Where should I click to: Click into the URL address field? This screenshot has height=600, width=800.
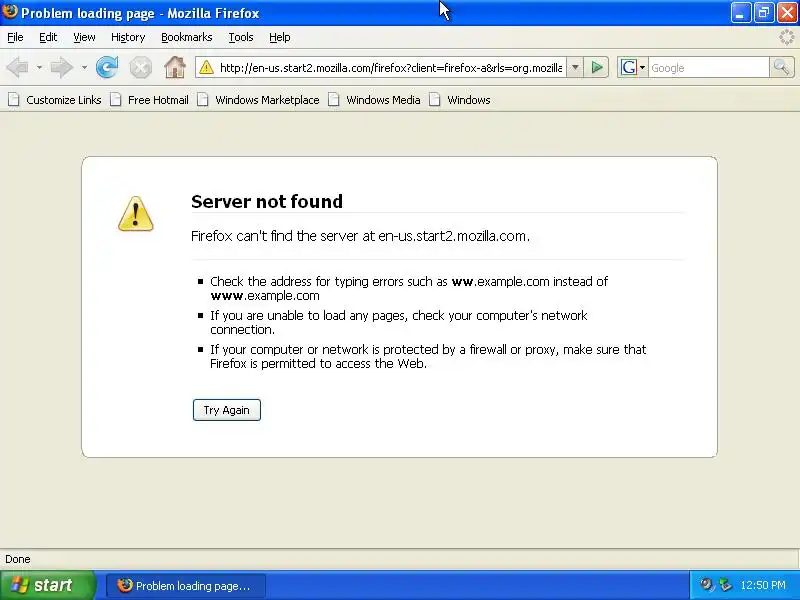point(390,67)
